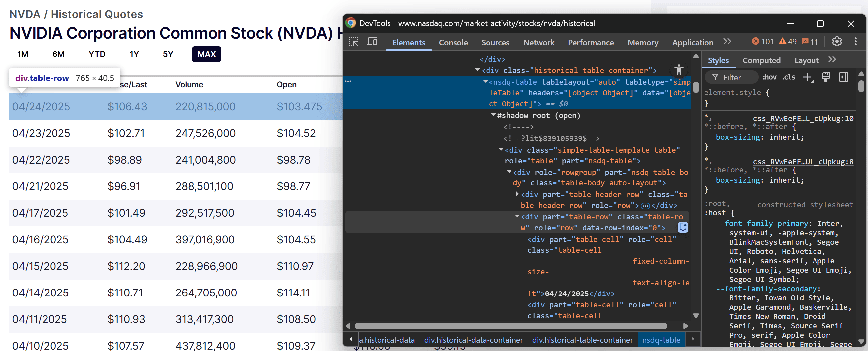
Task: Select the YTD time range
Action: (x=97, y=54)
